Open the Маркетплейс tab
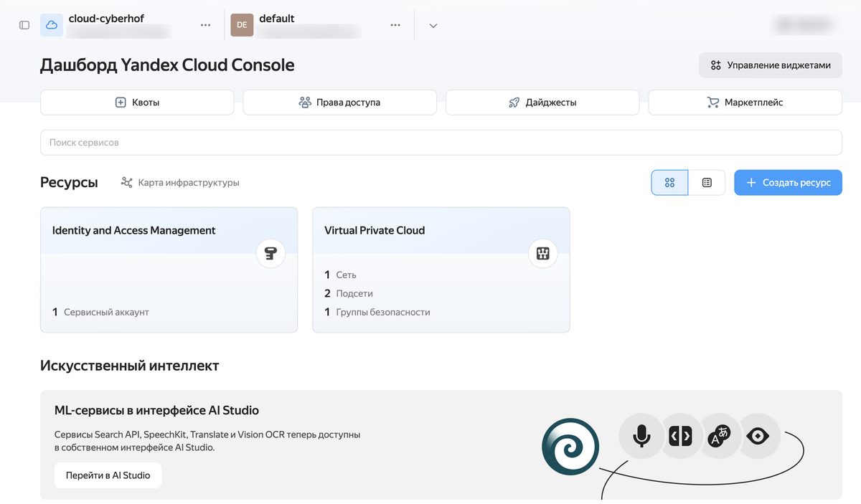Screen dimensions: 861x504 745,103
